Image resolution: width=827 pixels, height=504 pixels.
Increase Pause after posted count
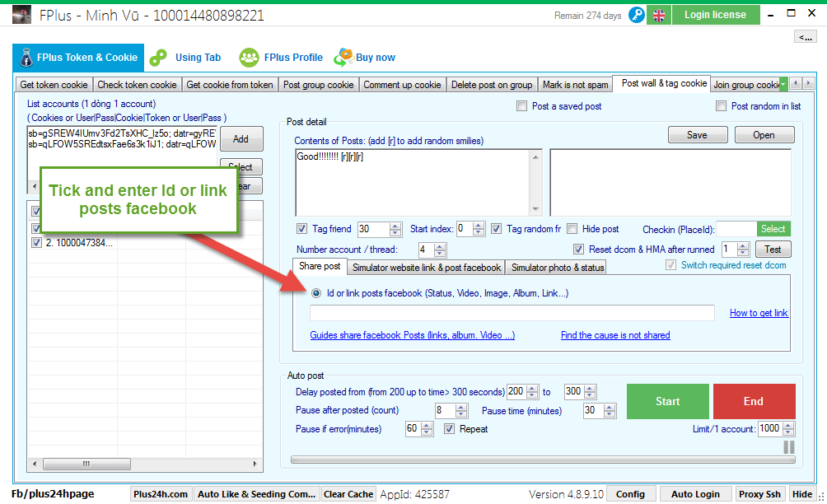point(461,407)
